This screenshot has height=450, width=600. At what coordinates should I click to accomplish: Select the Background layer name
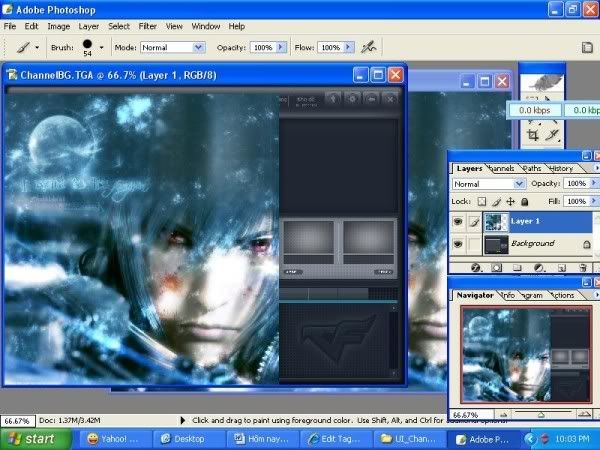coord(533,243)
